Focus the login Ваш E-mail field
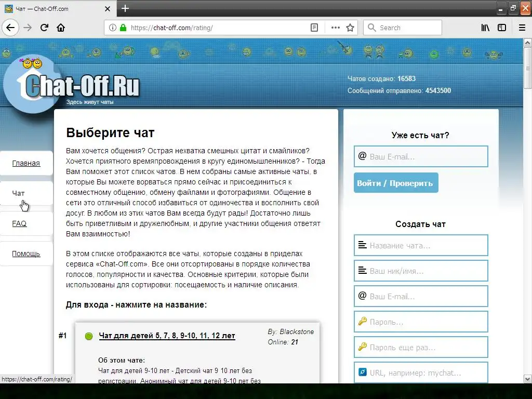532x399 pixels. pyautogui.click(x=421, y=156)
